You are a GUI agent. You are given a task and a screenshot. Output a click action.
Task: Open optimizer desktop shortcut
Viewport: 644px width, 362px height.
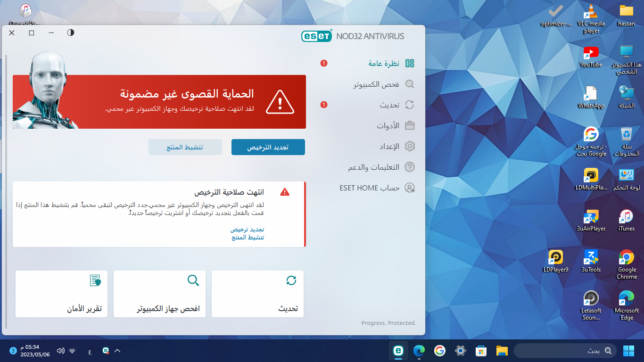point(556,16)
